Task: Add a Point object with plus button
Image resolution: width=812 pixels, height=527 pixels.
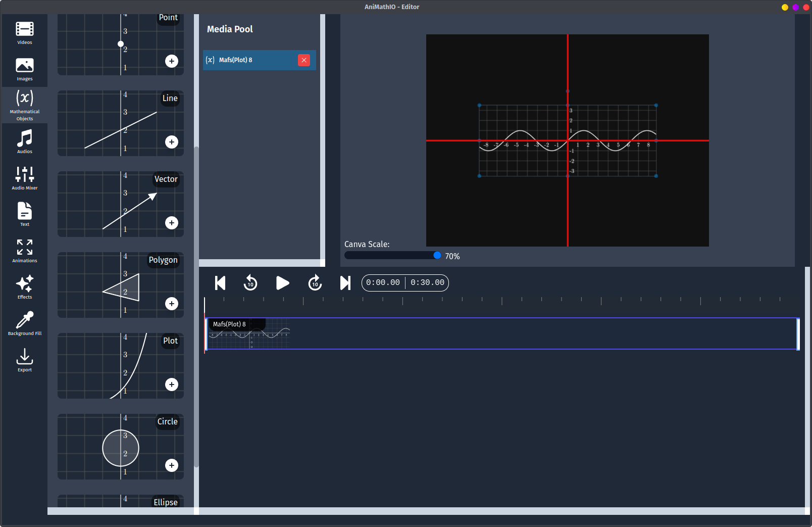Action: (172, 61)
